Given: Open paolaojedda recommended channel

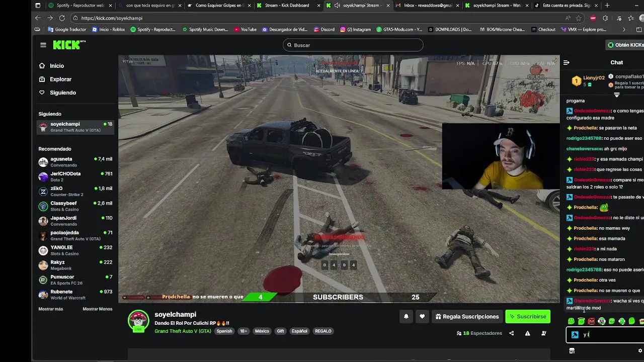Looking at the screenshot, I should point(75,235).
